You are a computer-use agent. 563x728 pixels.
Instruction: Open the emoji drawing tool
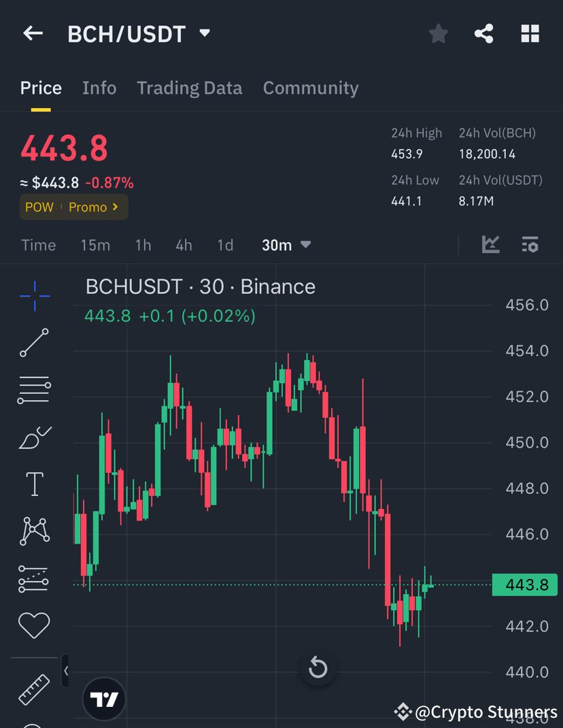click(34, 625)
